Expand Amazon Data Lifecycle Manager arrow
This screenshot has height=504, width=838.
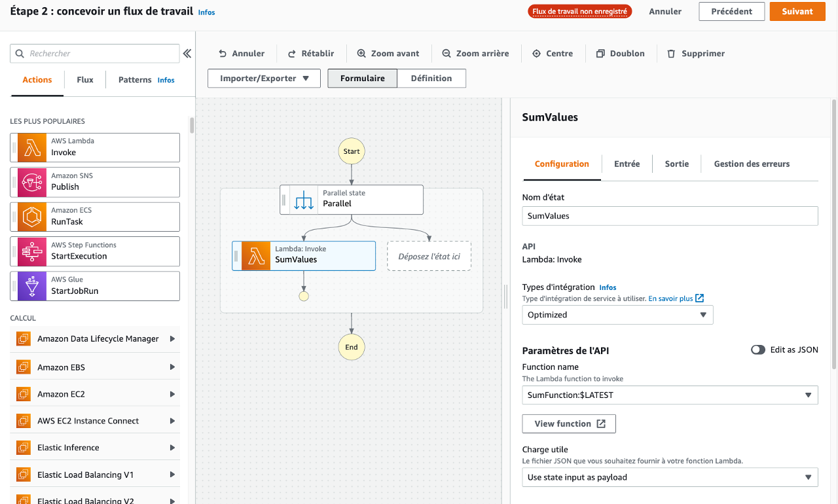(x=173, y=339)
